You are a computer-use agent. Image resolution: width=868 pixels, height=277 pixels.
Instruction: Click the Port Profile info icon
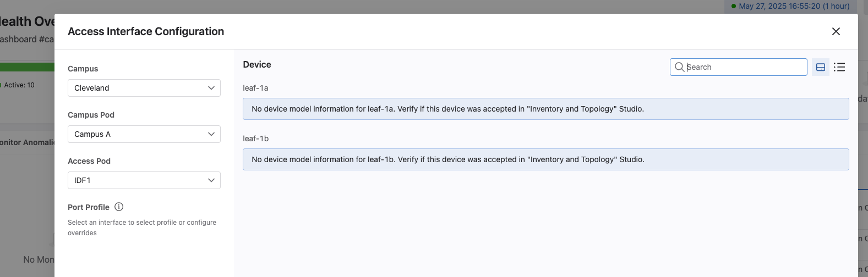119,207
